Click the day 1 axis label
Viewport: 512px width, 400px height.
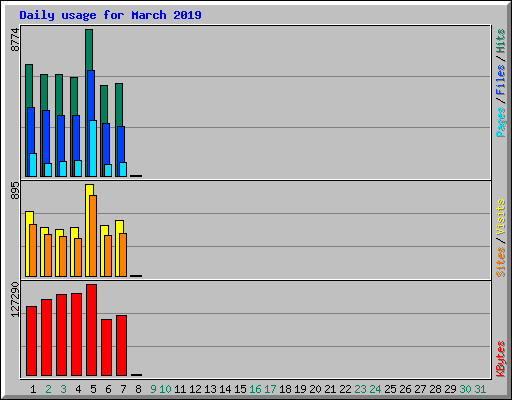(33, 389)
